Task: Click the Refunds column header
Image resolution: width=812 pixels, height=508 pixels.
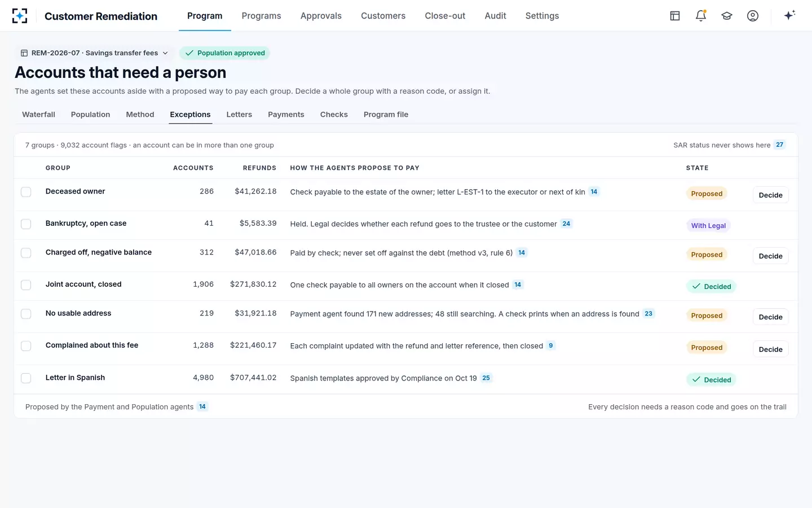Action: 259,168
